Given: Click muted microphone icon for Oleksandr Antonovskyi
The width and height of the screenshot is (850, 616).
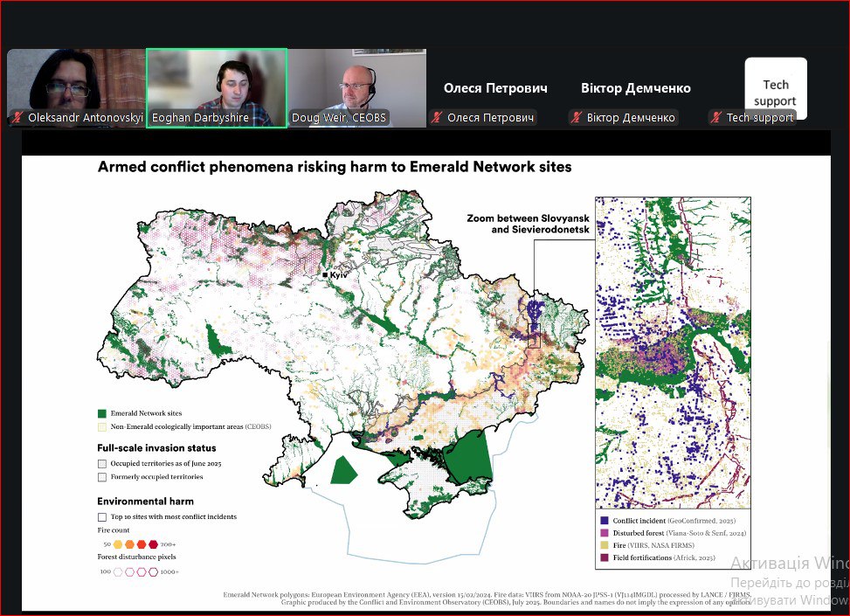Looking at the screenshot, I should [x=18, y=117].
